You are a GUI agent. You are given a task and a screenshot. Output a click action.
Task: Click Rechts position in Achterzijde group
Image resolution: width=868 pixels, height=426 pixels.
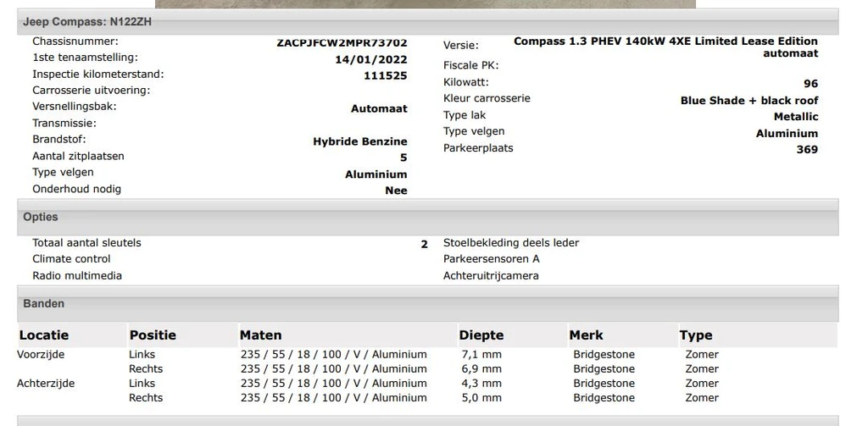click(x=146, y=398)
